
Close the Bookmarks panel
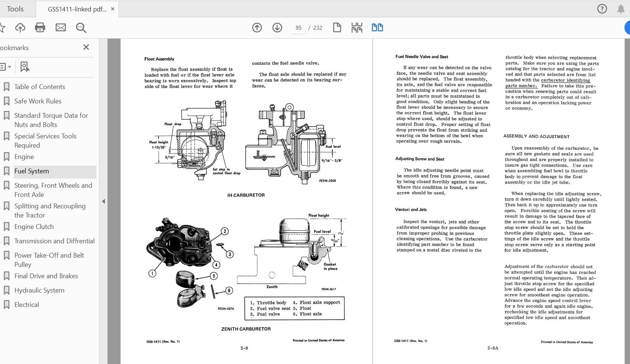[86, 47]
